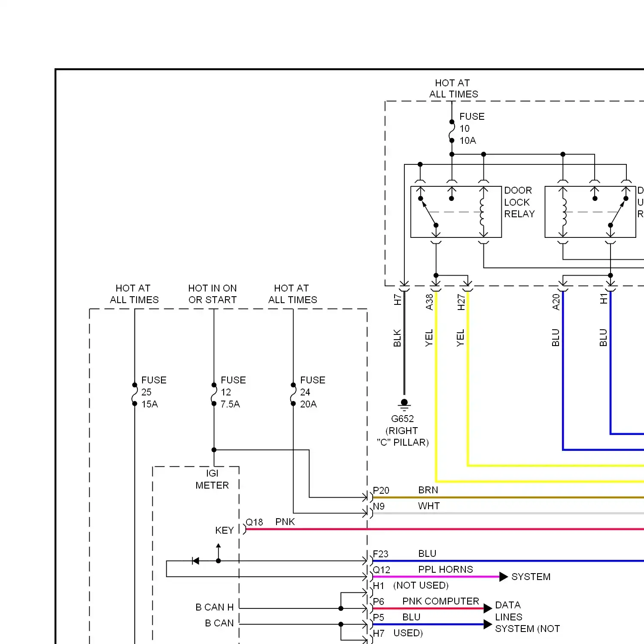
Task: Click the arrowhead pointing to LINES
Action: pyautogui.click(x=488, y=624)
